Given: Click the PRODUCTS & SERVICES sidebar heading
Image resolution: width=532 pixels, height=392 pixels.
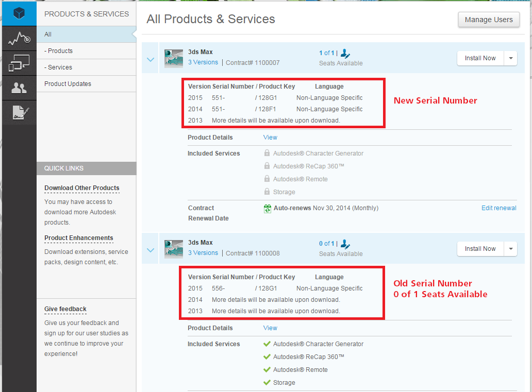Looking at the screenshot, I should [87, 14].
